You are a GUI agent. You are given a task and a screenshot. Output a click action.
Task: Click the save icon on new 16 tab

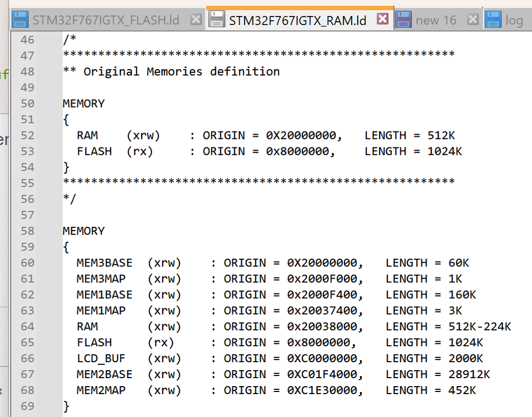(x=404, y=19)
